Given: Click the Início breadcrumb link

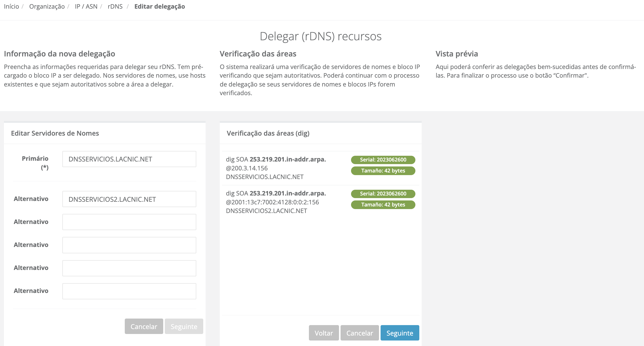Looking at the screenshot, I should tap(12, 7).
